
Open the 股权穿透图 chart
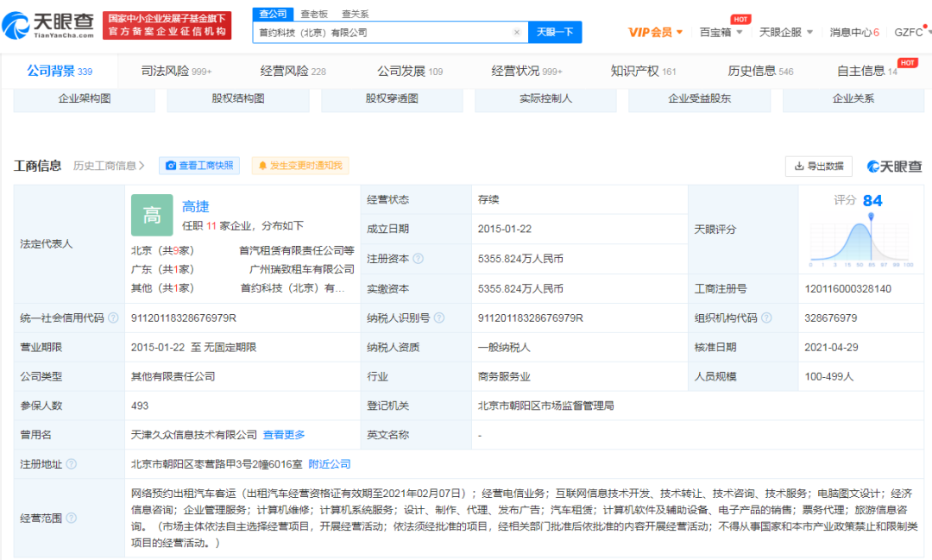pos(392,98)
